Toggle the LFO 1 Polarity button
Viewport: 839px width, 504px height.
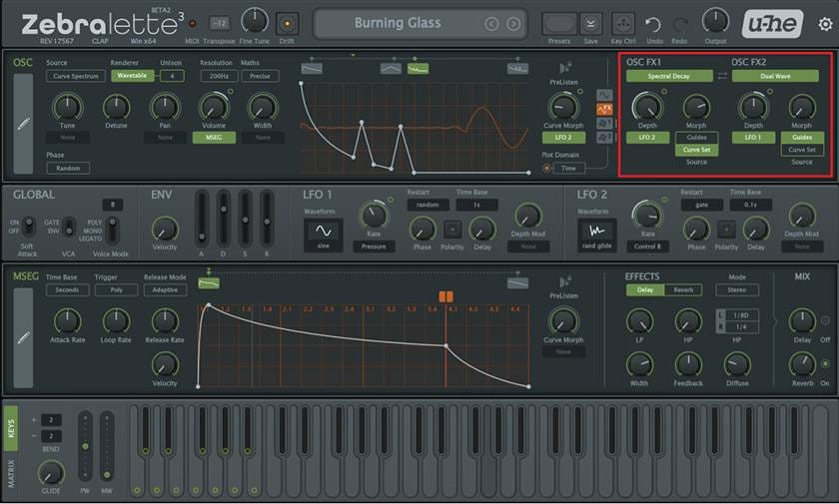point(452,230)
